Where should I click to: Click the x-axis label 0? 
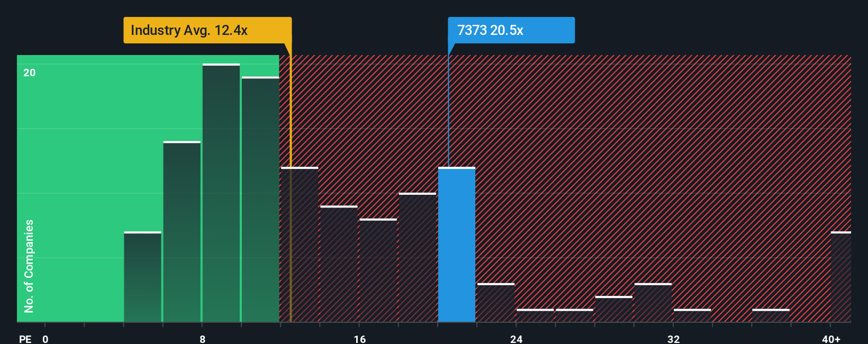(46, 339)
